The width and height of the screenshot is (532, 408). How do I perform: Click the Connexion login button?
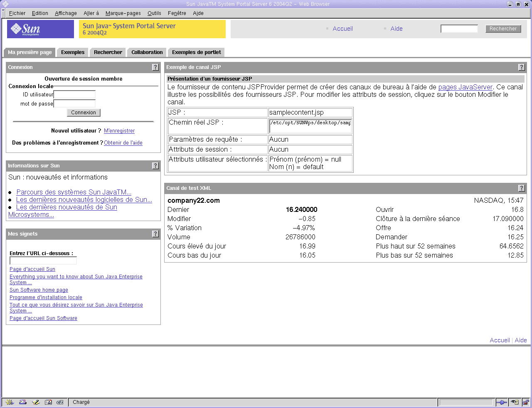click(84, 113)
